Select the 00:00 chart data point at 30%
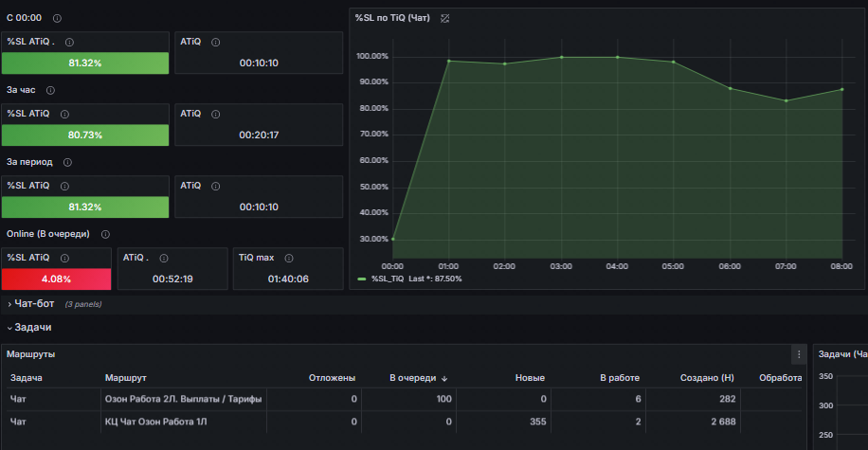The image size is (868, 450). coord(393,239)
